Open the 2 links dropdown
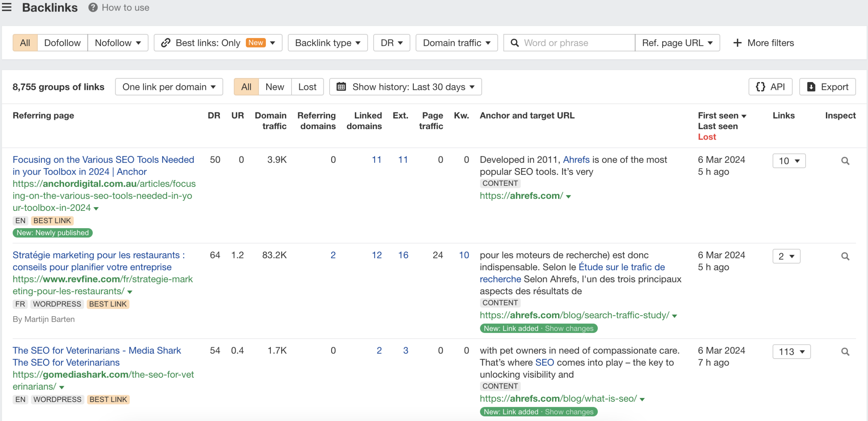This screenshot has width=868, height=421. (x=786, y=256)
